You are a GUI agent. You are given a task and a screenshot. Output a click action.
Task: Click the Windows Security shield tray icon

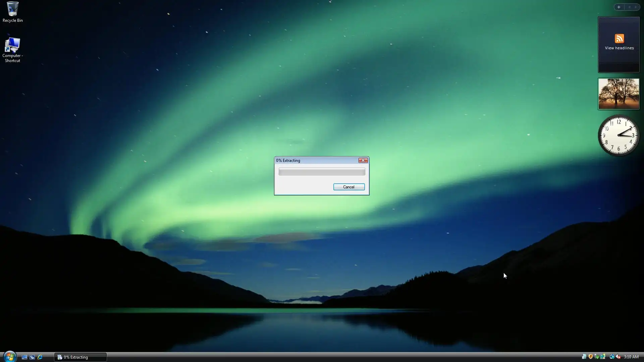tap(591, 356)
